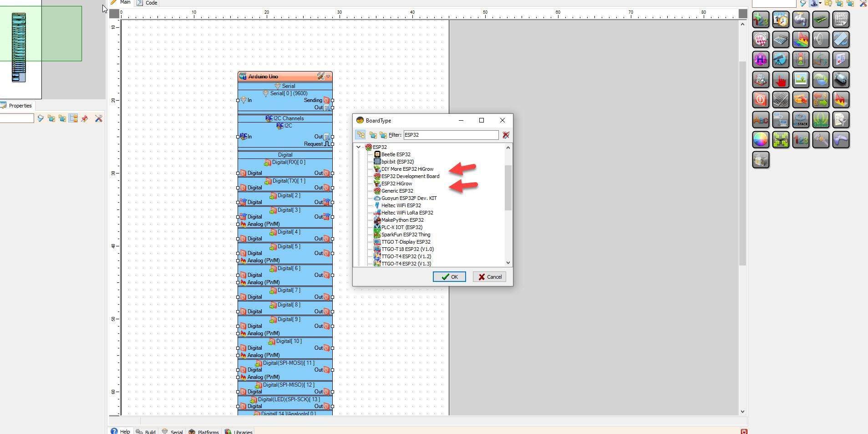Open the Grove components category

[821, 120]
